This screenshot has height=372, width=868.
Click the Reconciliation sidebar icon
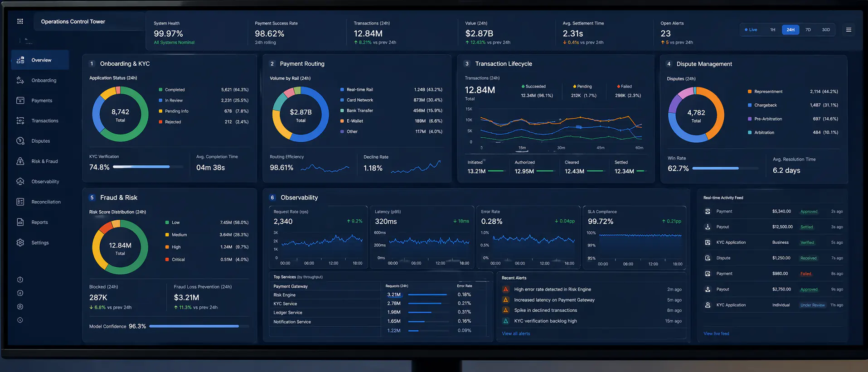[20, 202]
